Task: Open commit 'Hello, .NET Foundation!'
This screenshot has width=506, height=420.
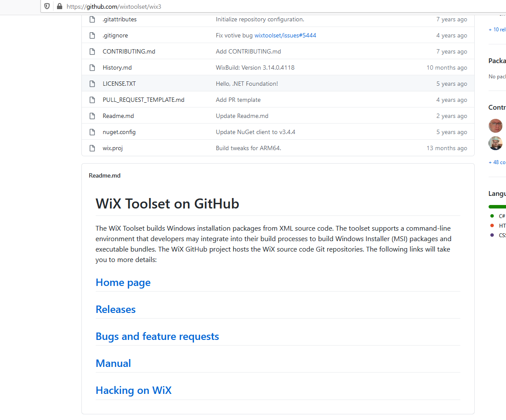Action: pos(247,84)
